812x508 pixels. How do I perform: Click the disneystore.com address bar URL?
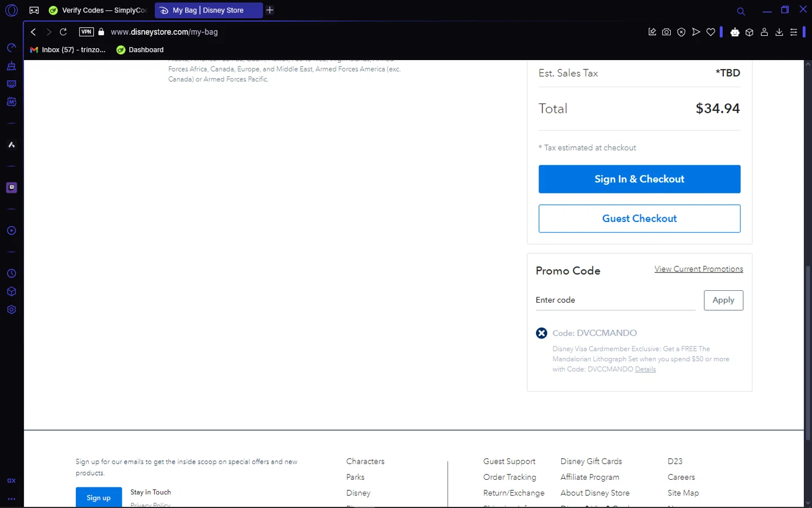pyautogui.click(x=164, y=32)
